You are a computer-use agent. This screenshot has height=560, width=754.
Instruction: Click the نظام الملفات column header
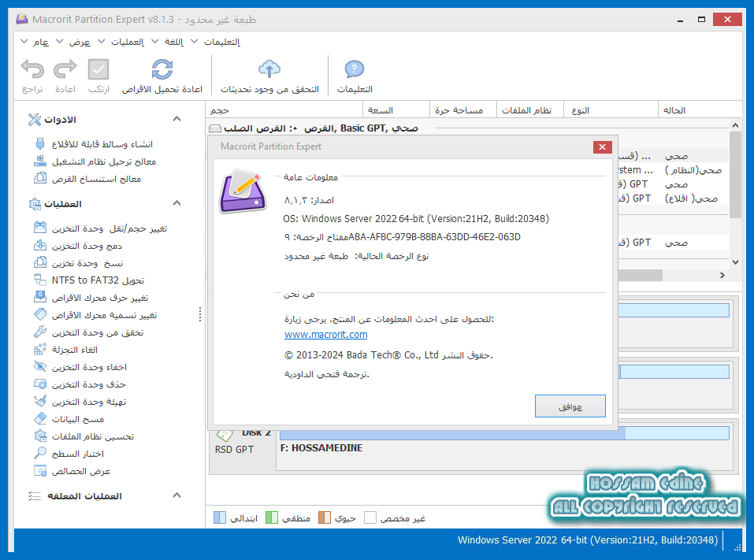(x=530, y=110)
